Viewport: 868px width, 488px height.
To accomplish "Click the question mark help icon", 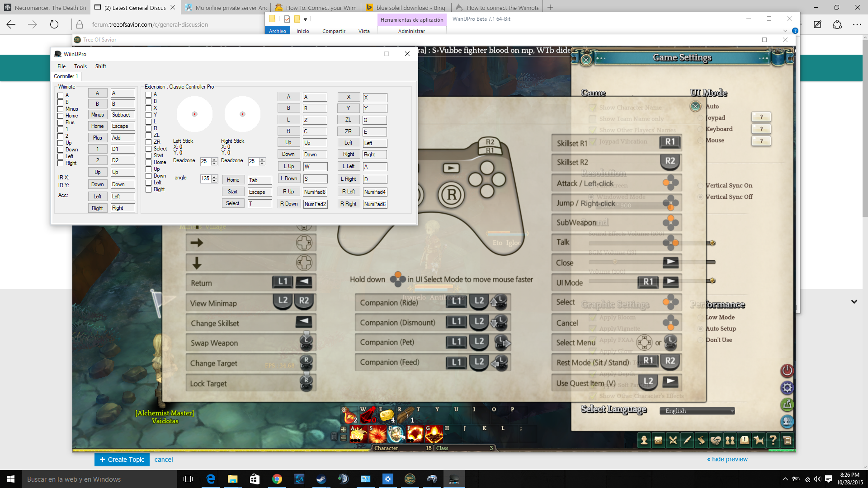I will point(773,440).
